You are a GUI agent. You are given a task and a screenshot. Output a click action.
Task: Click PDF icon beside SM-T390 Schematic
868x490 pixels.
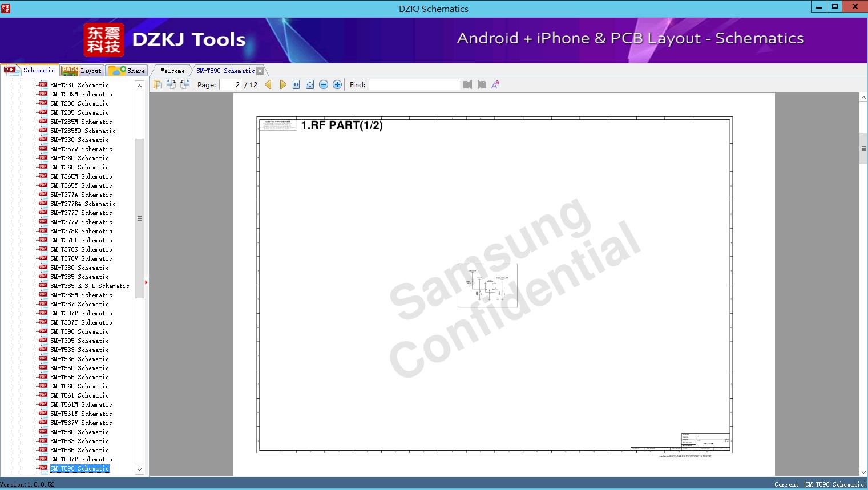[x=43, y=331]
